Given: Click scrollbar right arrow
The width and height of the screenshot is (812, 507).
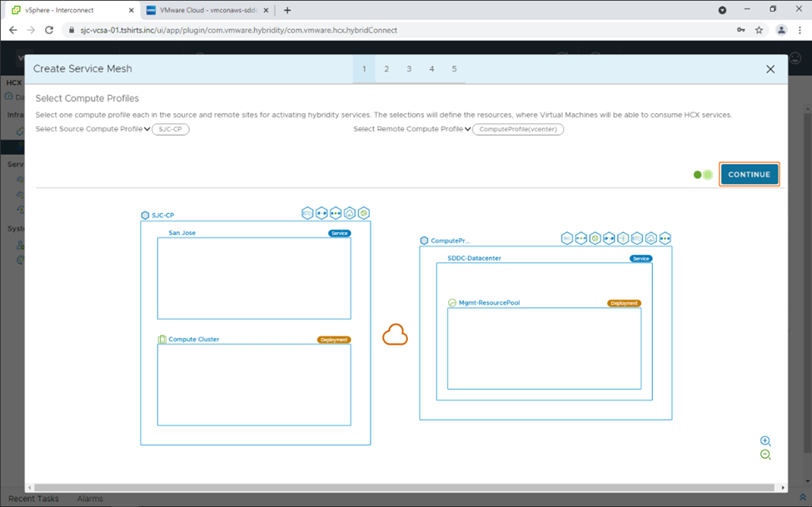Looking at the screenshot, I should [x=783, y=488].
